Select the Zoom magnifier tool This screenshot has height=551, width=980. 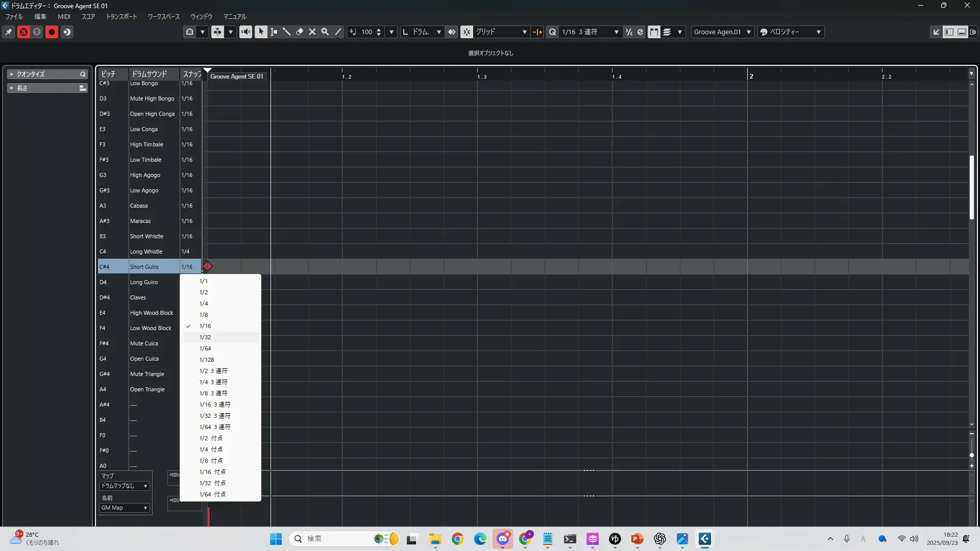pos(325,32)
